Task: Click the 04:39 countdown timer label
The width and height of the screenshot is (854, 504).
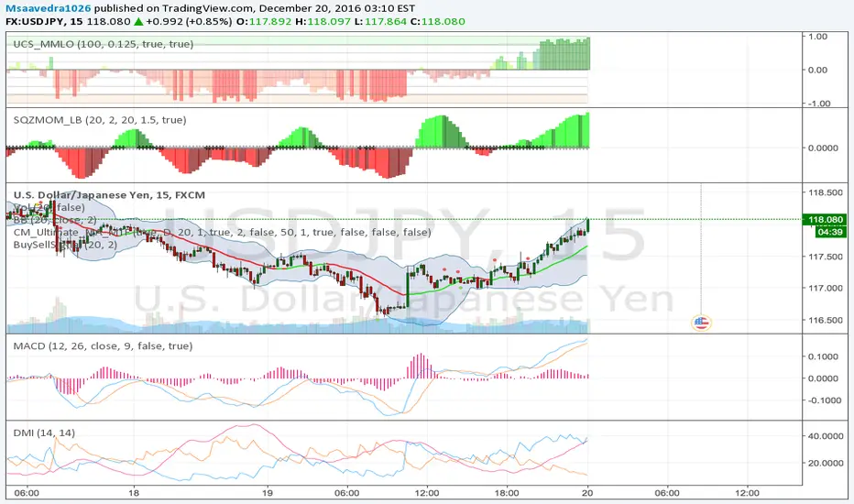Action: point(830,232)
